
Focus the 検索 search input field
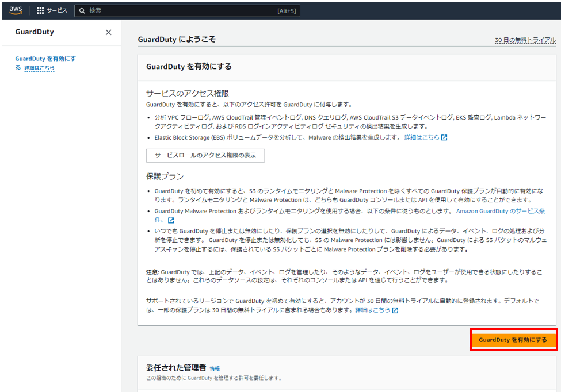click(187, 11)
